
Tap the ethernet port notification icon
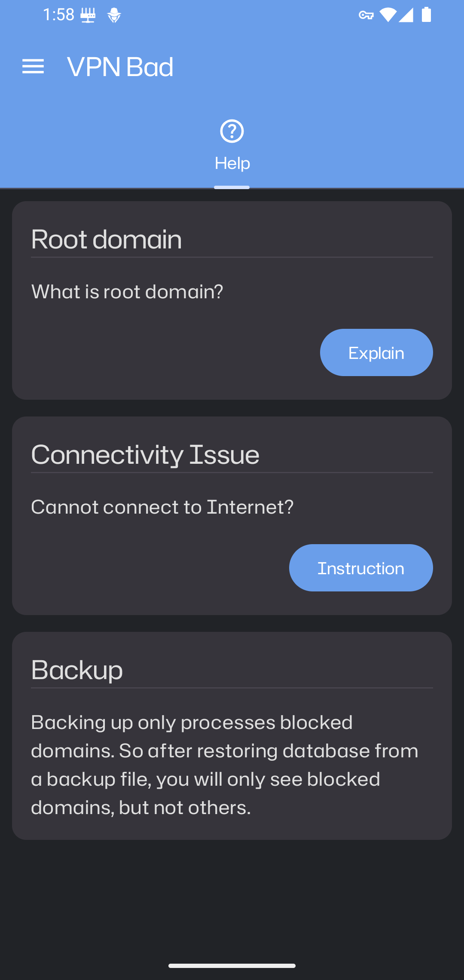(88, 15)
